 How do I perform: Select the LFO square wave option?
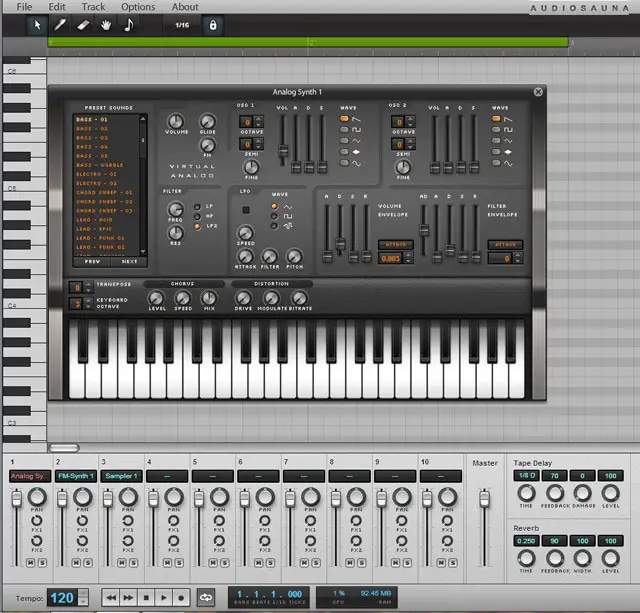(x=274, y=216)
